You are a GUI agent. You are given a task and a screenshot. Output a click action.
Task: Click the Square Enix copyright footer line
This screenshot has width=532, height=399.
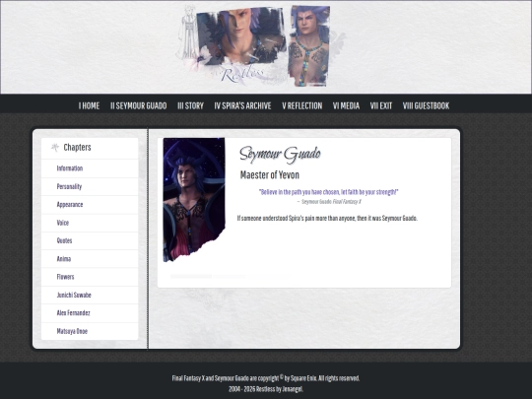click(x=266, y=378)
